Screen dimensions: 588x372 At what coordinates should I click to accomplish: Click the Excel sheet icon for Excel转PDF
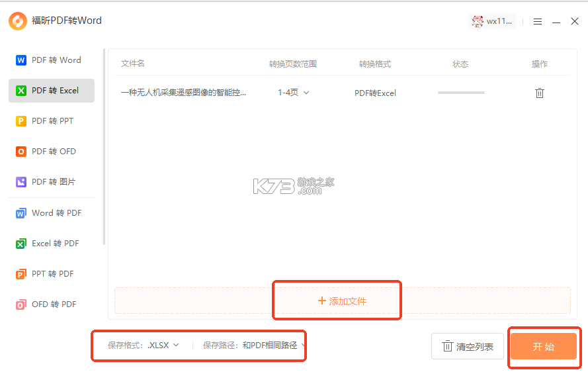21,243
